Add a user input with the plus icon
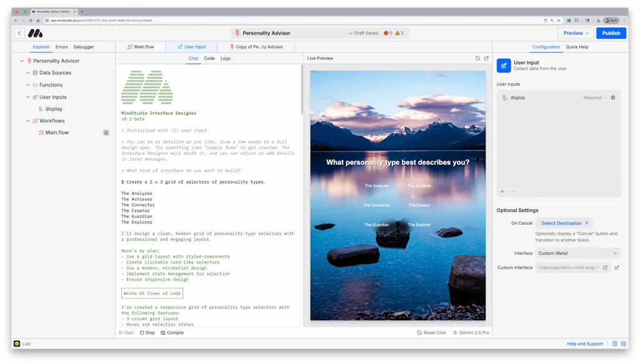640x364 pixels. 502,192
